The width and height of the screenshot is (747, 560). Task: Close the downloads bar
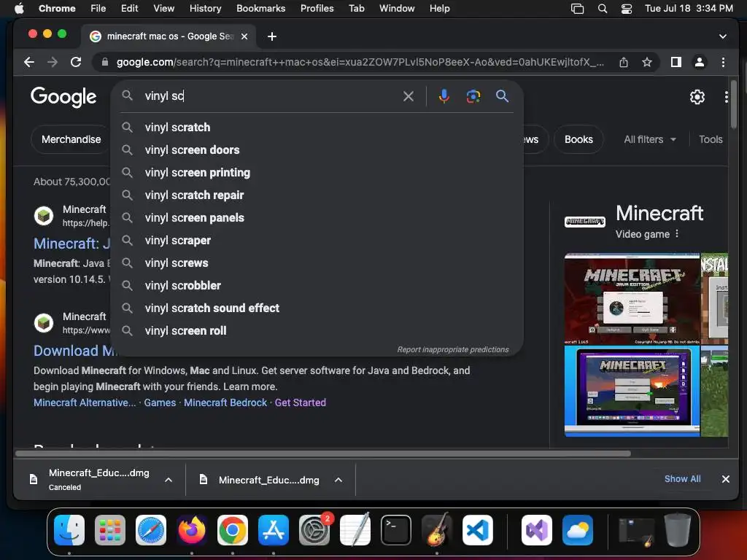(725, 479)
